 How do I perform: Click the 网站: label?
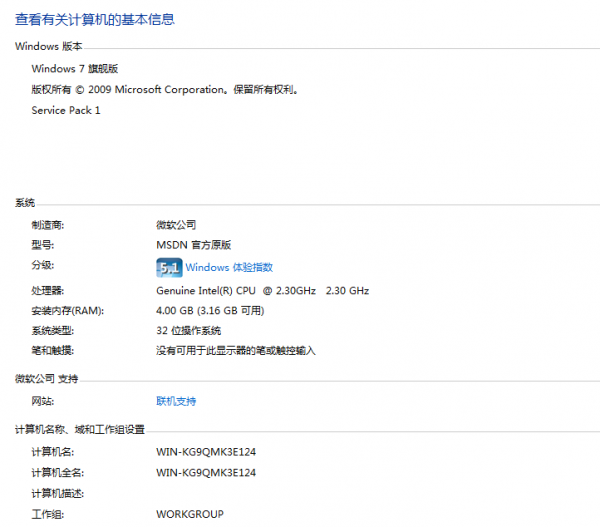[x=43, y=401]
